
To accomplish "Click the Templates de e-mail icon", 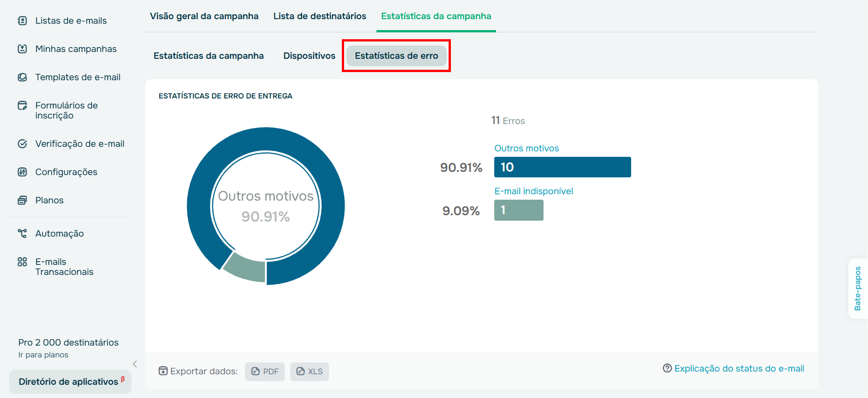I will point(22,77).
